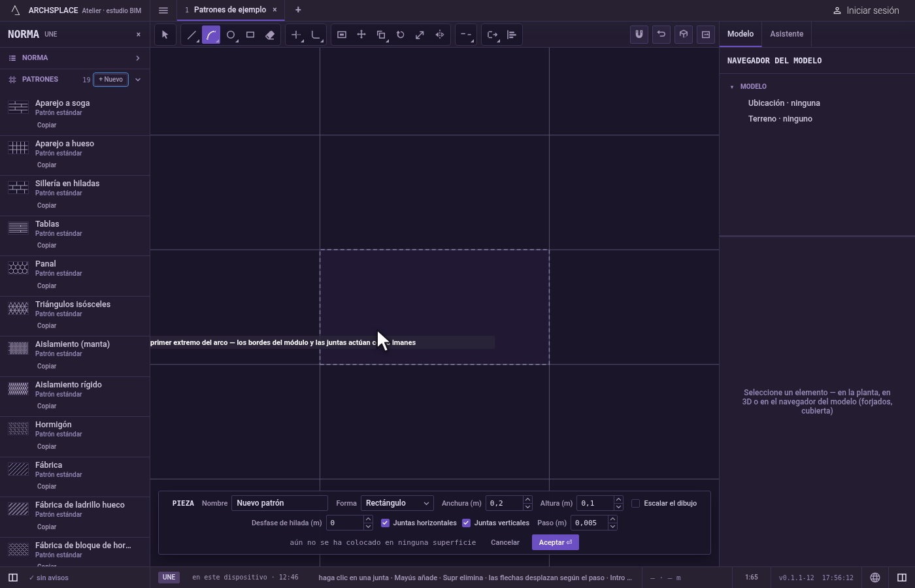Uncheck Juntas horizontales
This screenshot has width=915, height=588.
pos(385,523)
